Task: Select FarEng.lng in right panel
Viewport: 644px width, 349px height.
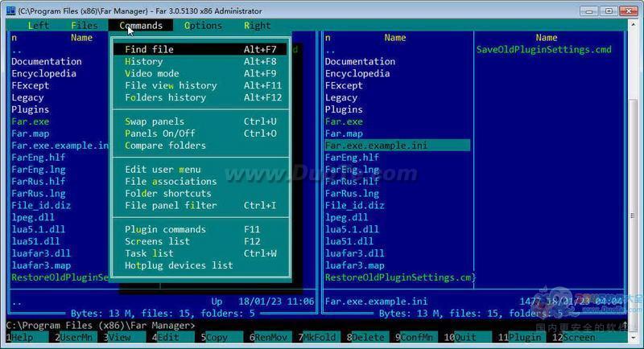Action: [x=352, y=170]
